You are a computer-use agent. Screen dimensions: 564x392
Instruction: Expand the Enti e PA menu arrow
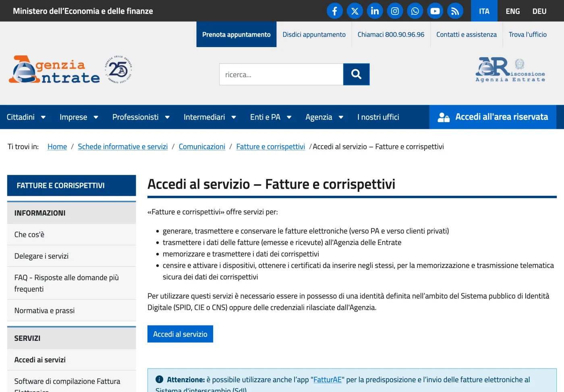pos(289,117)
